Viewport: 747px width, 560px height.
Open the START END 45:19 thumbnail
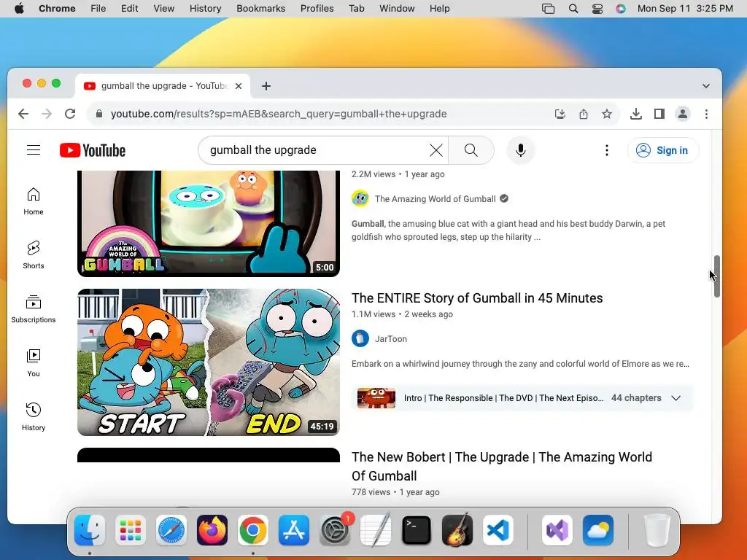209,362
